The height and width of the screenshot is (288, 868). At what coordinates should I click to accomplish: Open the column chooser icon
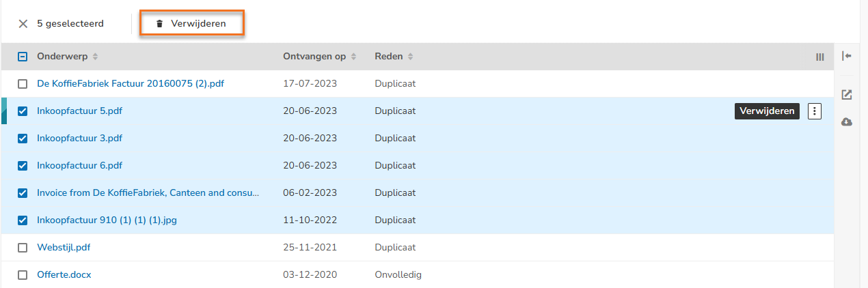820,57
